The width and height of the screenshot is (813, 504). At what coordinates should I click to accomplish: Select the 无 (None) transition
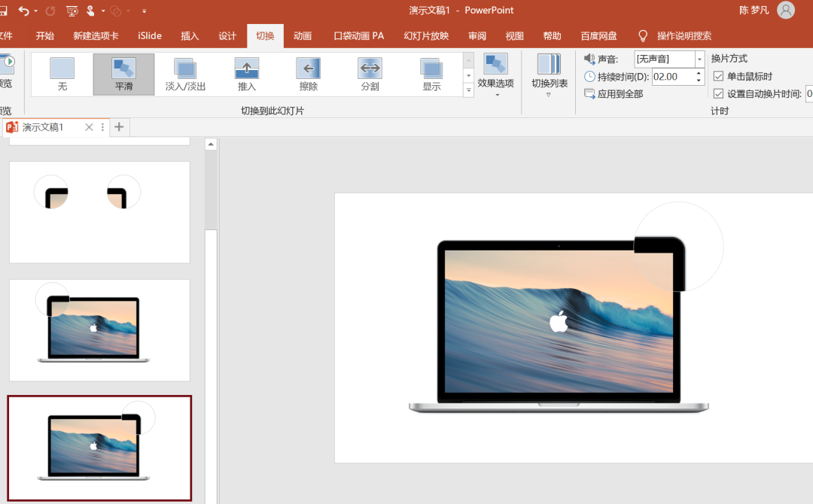62,74
